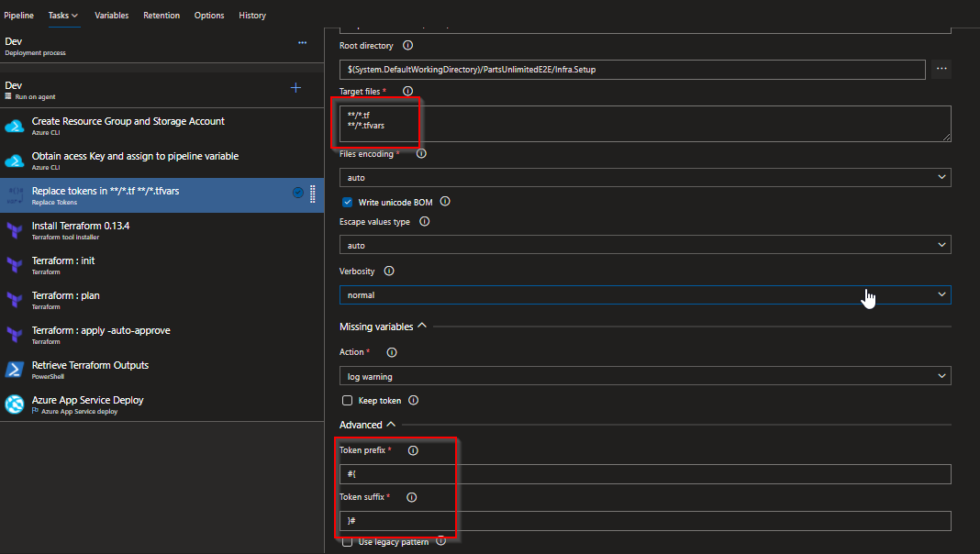980x554 pixels.
Task: Click into Target files text area
Action: point(645,124)
